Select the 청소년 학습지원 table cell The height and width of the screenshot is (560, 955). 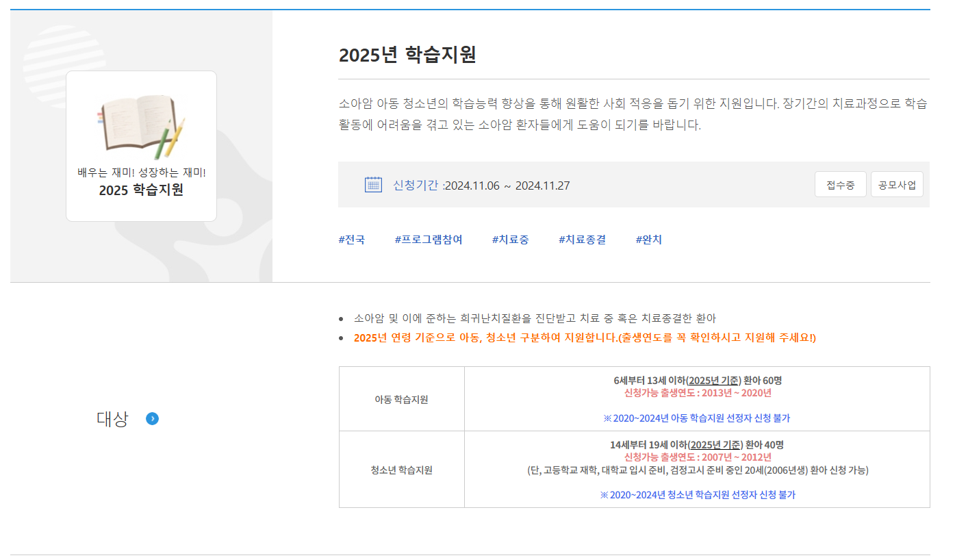point(401,470)
